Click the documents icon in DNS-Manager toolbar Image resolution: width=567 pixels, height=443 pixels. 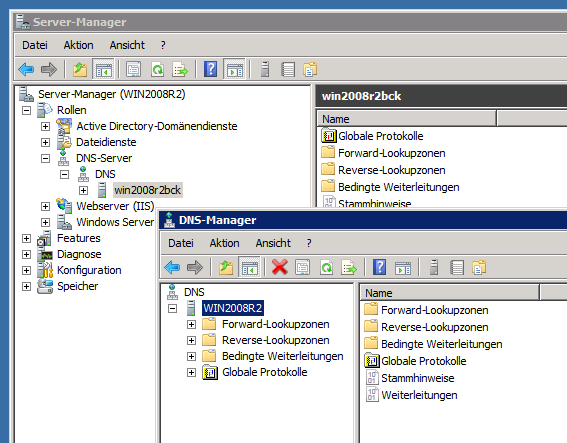point(479,268)
